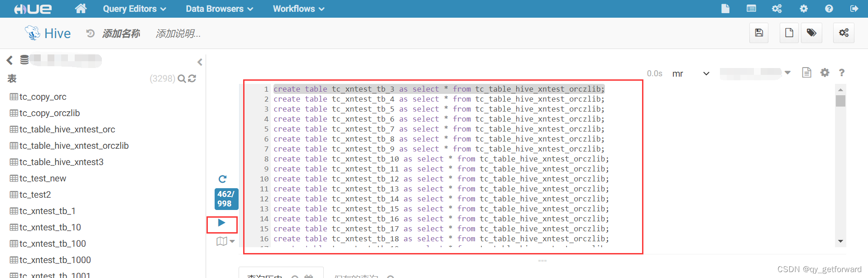This screenshot has height=278, width=868.
Task: Sign out using the logout arrow icon
Action: click(x=854, y=9)
